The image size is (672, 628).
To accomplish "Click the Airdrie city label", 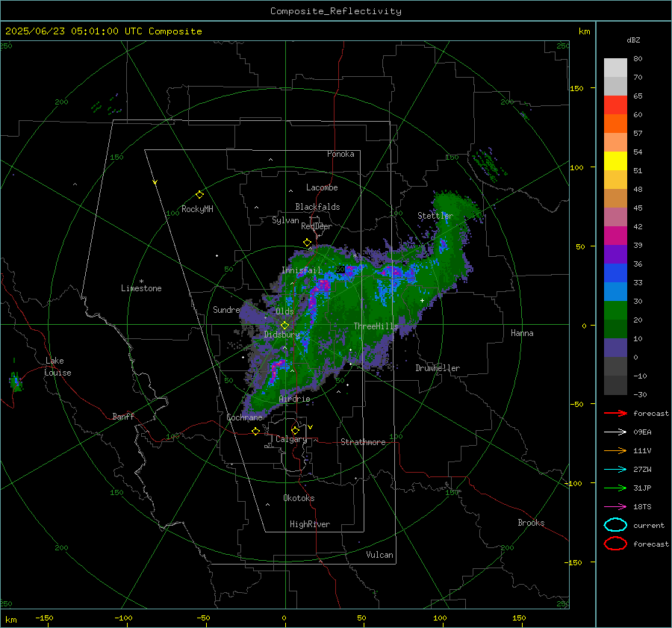I will 294,399.
